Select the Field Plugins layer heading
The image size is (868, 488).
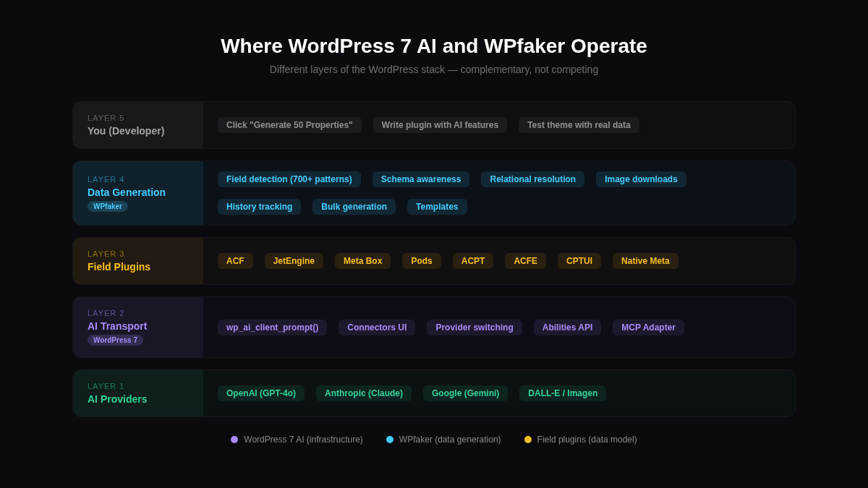(x=119, y=267)
